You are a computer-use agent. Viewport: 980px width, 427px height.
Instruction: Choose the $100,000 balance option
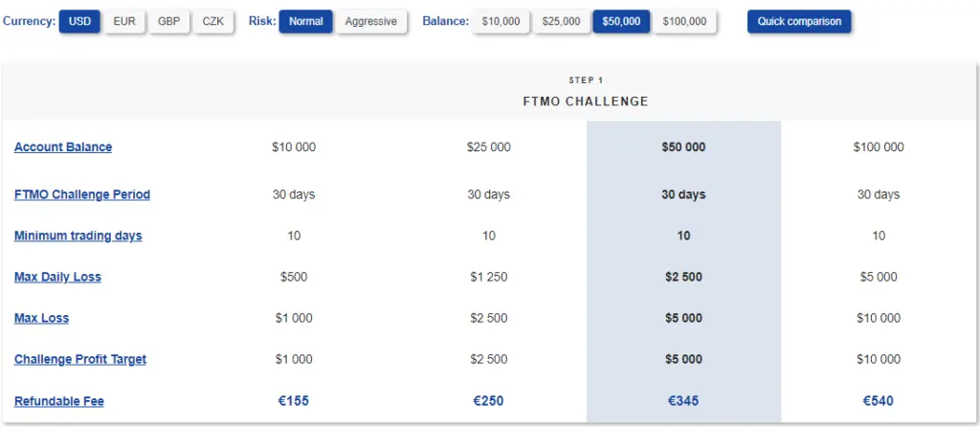[685, 21]
